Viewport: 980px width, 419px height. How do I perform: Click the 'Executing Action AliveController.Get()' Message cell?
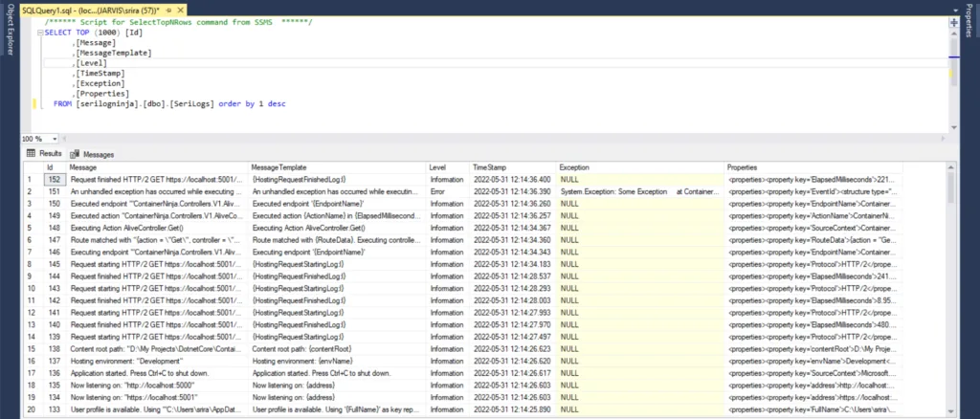[158, 228]
